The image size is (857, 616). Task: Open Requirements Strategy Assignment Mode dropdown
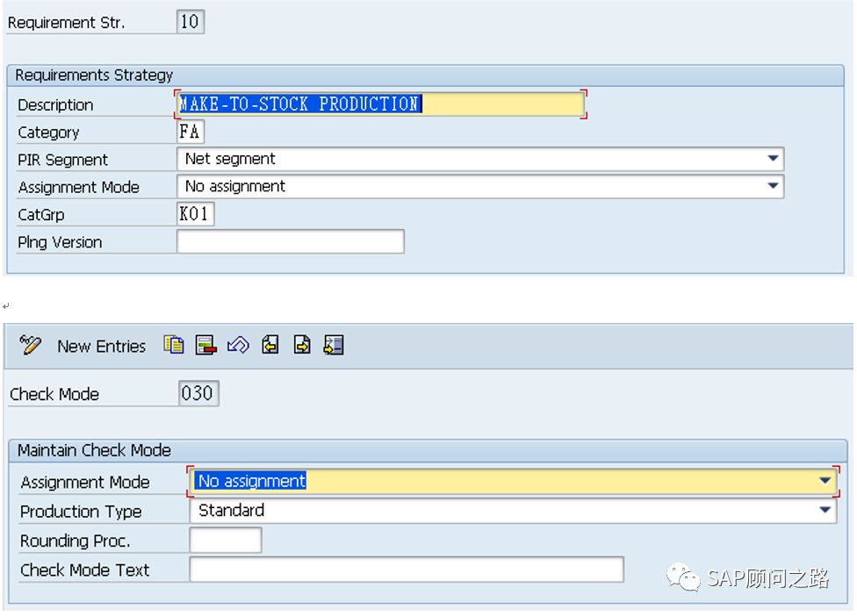pos(773,186)
